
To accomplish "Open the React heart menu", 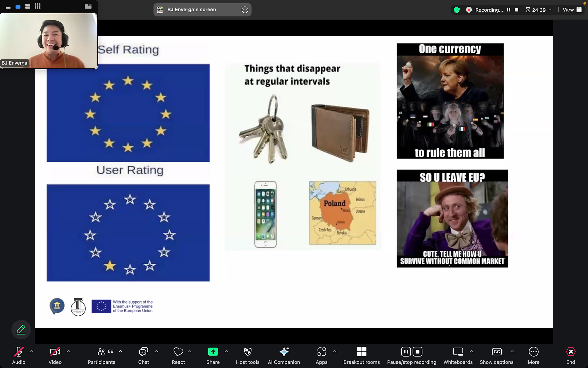I will (x=178, y=355).
